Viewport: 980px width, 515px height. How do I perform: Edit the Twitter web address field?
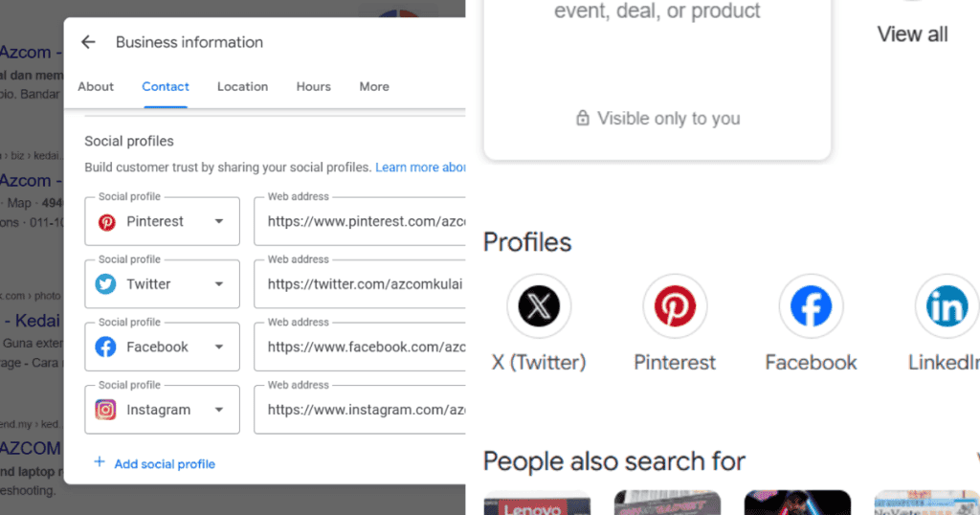click(x=360, y=284)
